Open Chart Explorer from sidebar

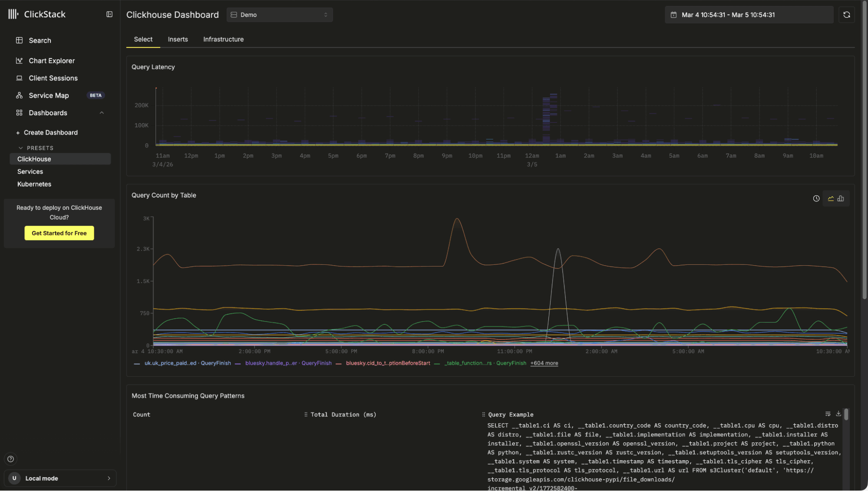click(x=52, y=61)
